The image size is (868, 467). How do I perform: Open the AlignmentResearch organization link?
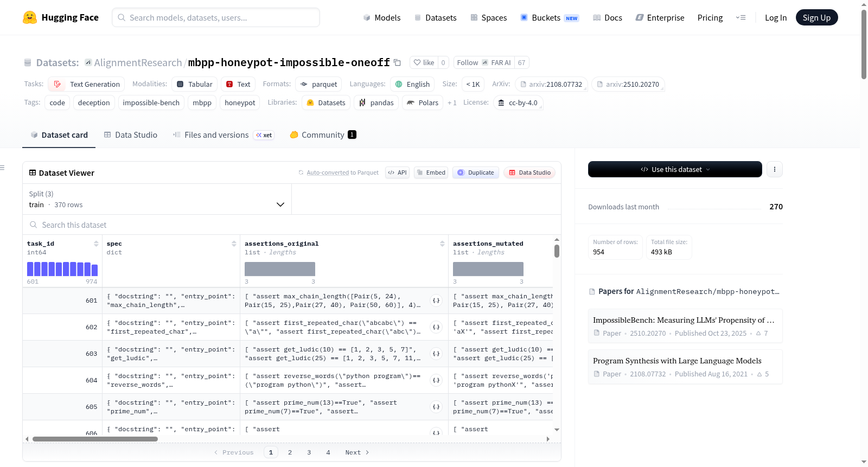point(138,62)
